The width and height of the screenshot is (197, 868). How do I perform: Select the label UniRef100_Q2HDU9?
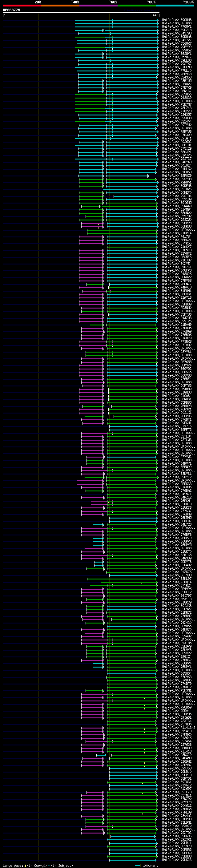coord(177,304)
